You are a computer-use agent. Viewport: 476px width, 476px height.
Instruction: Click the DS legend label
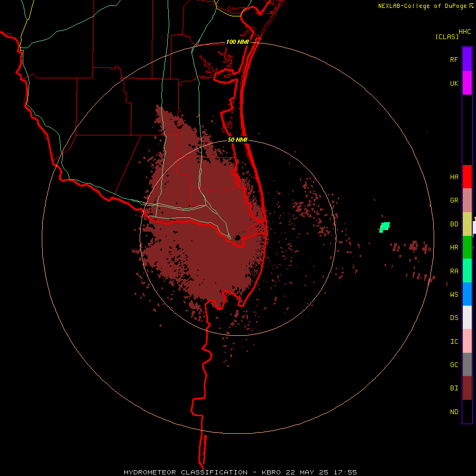click(x=454, y=318)
